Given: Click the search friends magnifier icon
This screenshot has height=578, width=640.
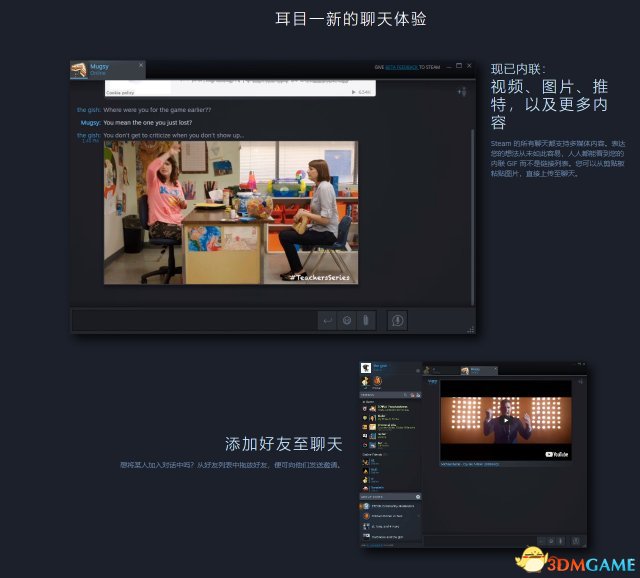Looking at the screenshot, I should (405, 395).
